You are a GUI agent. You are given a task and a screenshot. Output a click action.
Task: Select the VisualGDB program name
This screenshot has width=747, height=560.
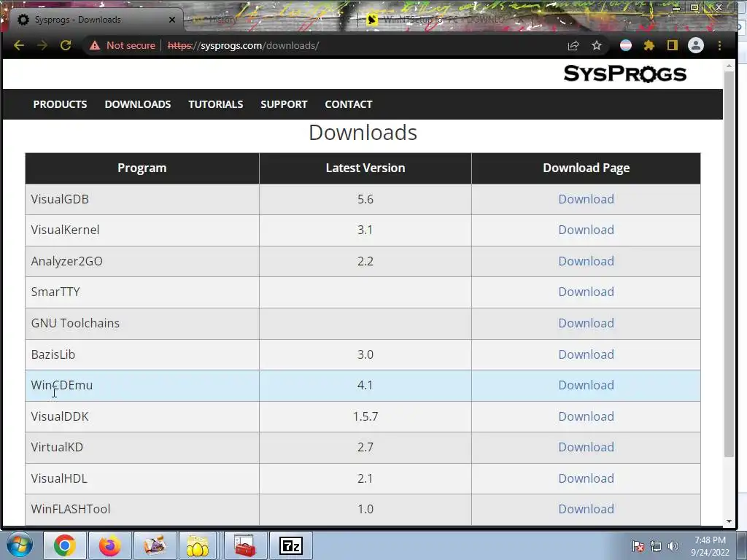coord(60,199)
